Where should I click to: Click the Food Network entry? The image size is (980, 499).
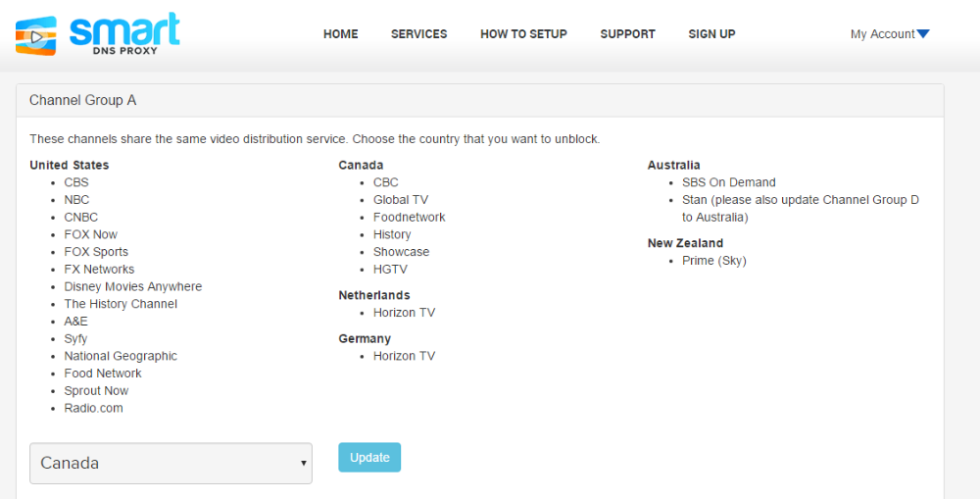click(x=103, y=374)
